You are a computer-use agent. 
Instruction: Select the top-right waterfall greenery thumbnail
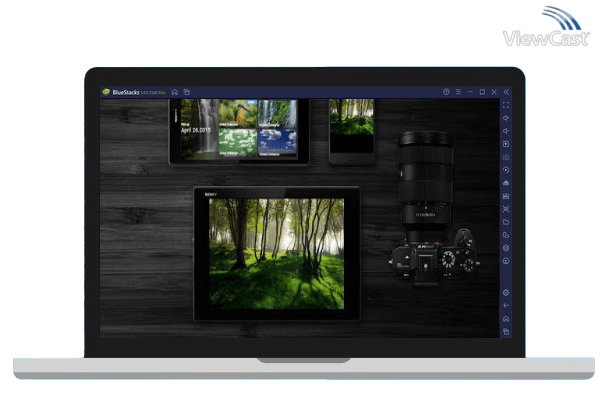(278, 113)
